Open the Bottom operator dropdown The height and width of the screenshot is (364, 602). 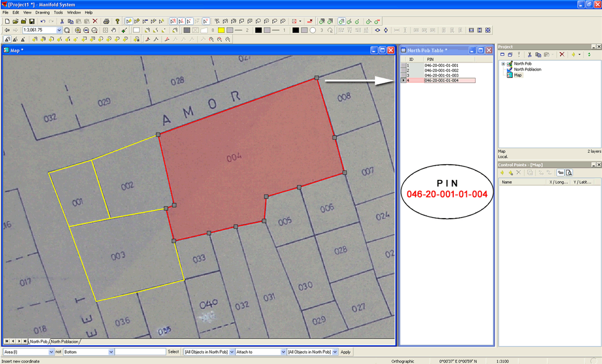111,352
